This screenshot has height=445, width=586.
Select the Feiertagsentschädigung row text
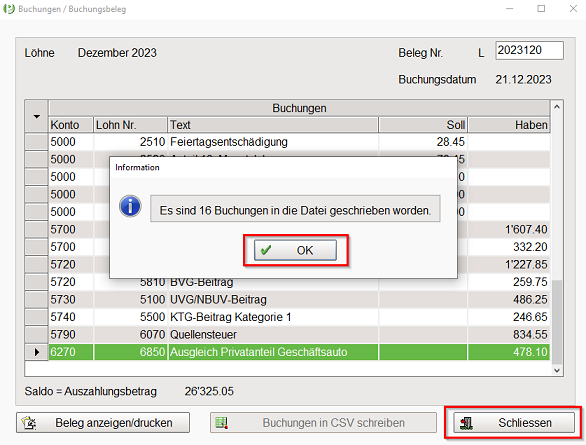[x=229, y=142]
